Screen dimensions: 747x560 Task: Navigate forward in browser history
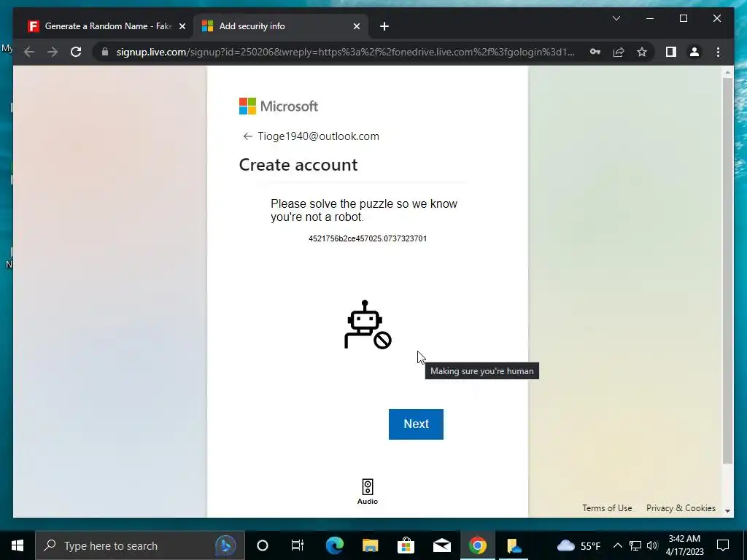tap(53, 52)
